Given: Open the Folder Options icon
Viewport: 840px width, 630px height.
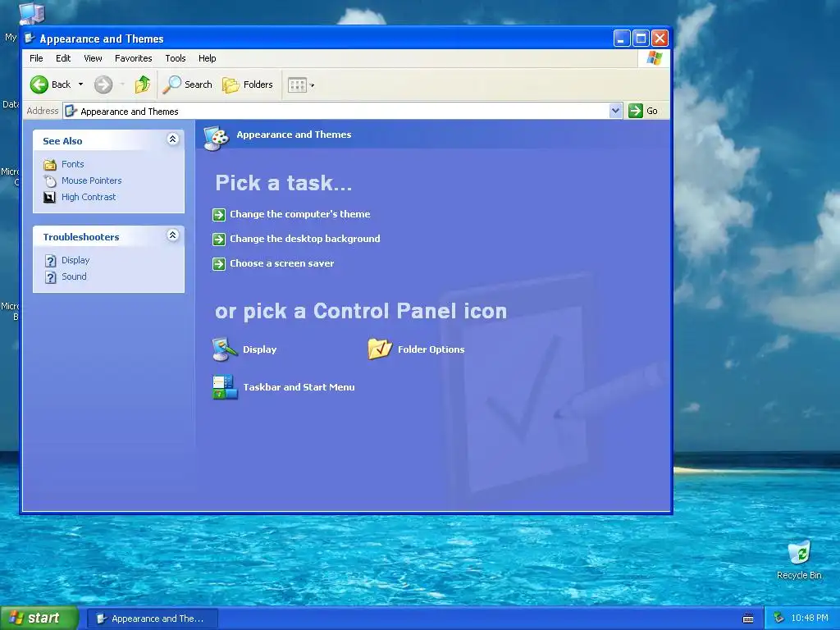Looking at the screenshot, I should (380, 349).
